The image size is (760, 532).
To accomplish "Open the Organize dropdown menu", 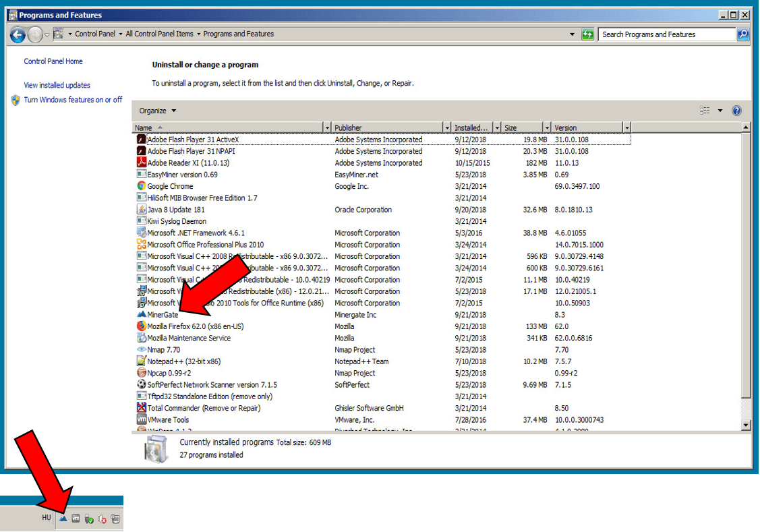I will [x=158, y=111].
